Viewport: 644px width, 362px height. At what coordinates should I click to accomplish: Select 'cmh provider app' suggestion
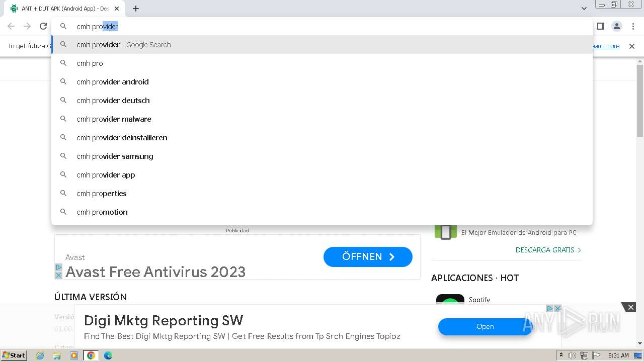click(x=322, y=175)
